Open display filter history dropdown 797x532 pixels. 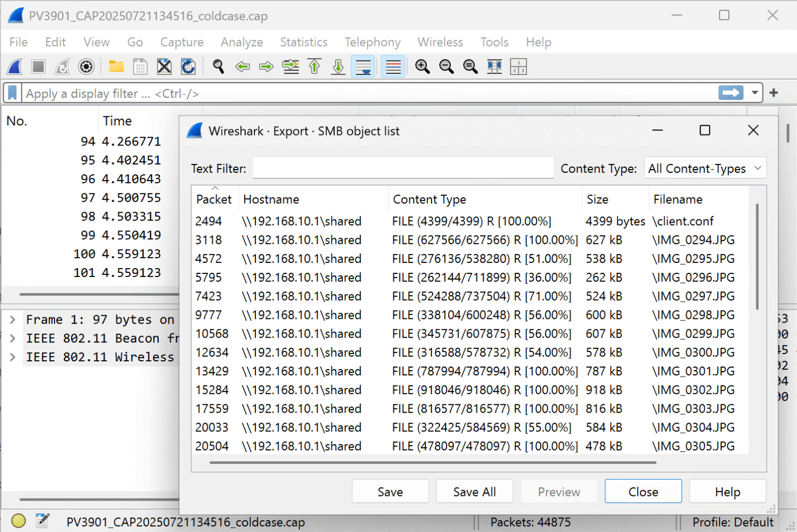click(755, 93)
